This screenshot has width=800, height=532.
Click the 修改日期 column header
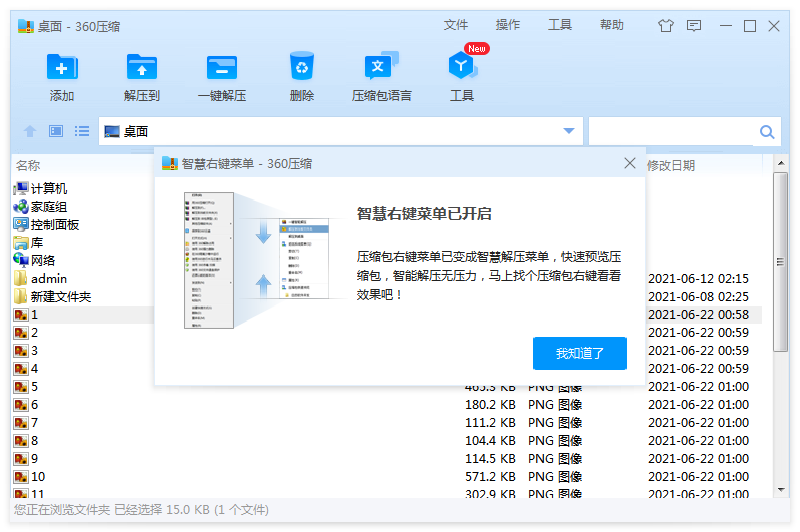(x=671, y=165)
